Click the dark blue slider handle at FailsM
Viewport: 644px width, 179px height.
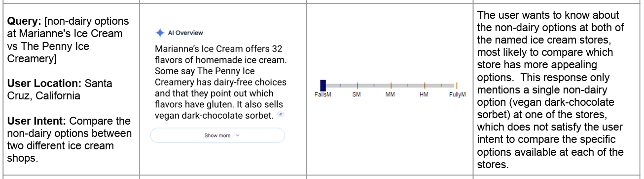click(x=323, y=85)
